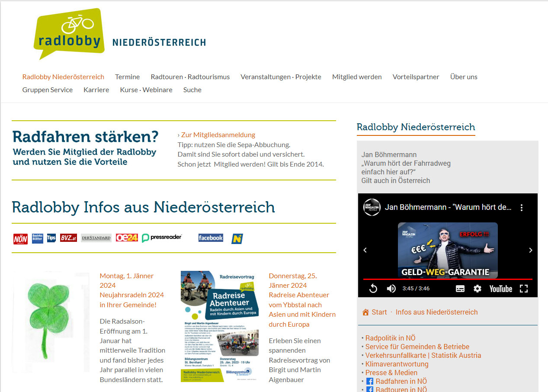Go to previous video with left arrow

tap(365, 250)
